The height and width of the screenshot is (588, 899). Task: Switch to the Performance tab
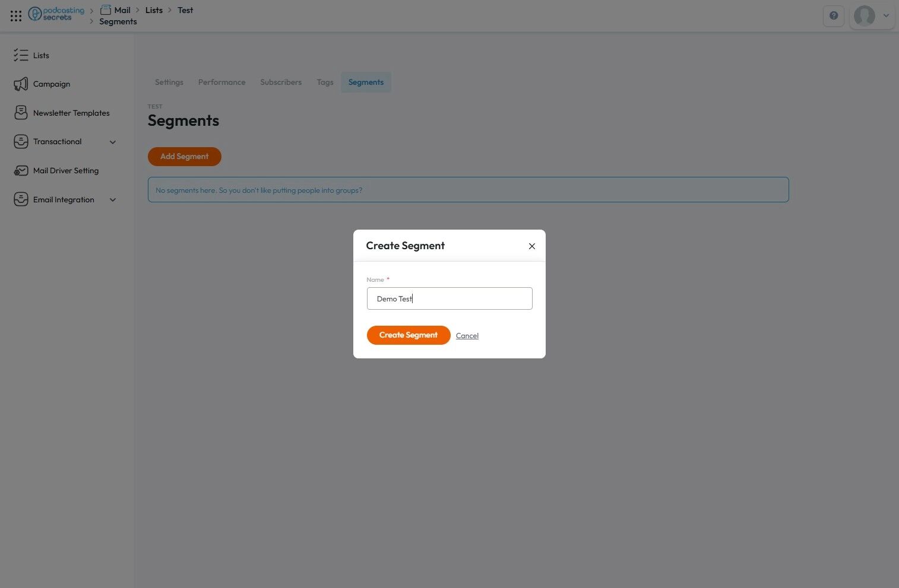[x=221, y=82]
